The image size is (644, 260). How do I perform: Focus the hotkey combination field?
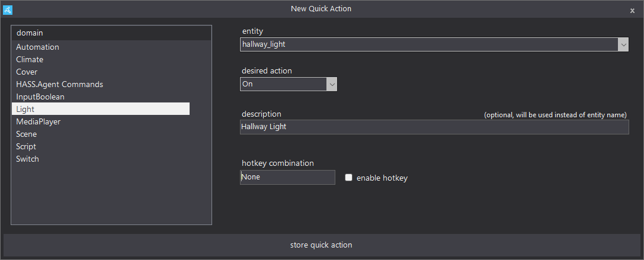point(287,177)
